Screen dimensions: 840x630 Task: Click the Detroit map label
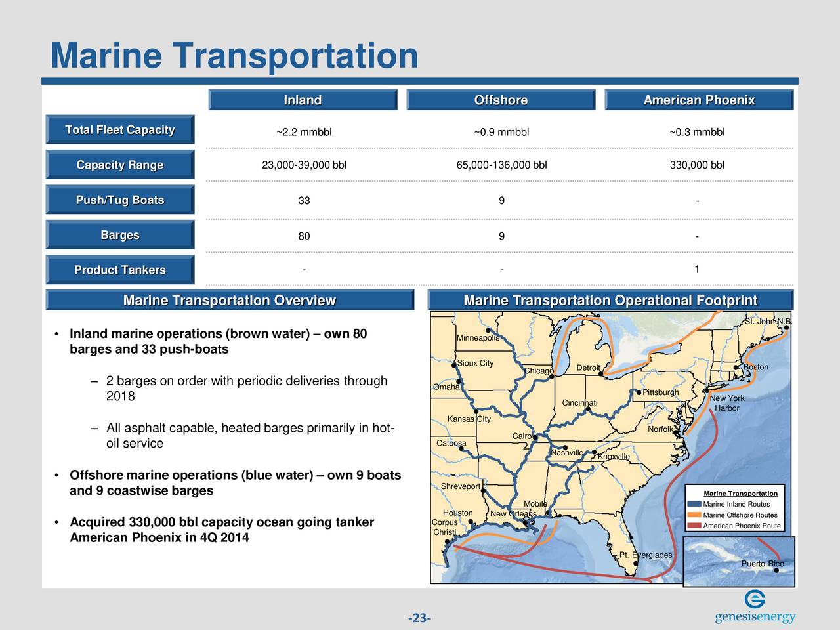click(588, 367)
